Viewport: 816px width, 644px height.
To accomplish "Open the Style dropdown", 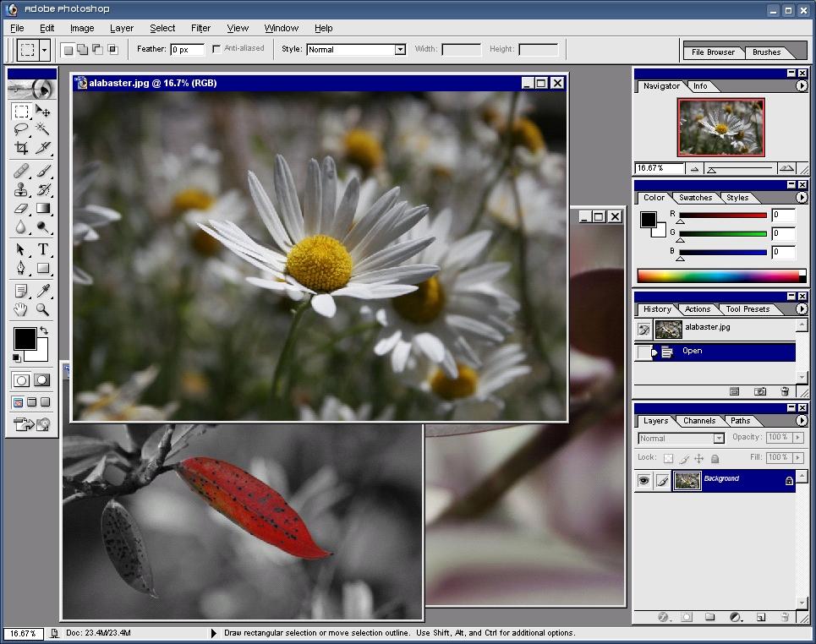I will tap(400, 50).
